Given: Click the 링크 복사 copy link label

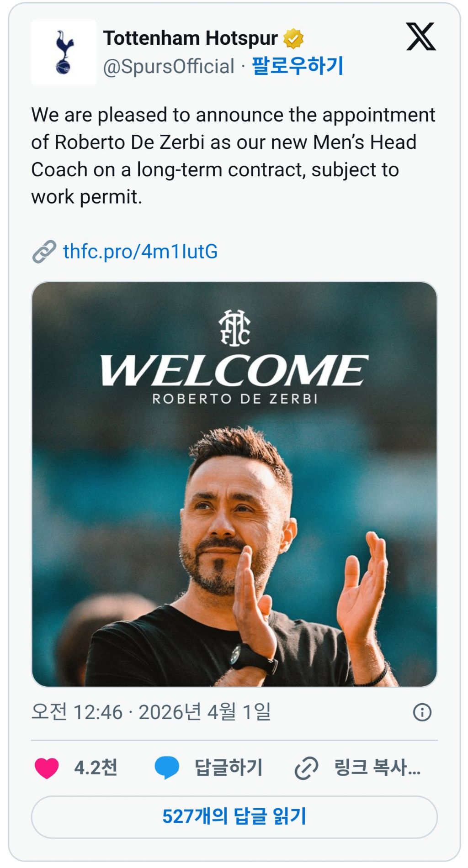Looking at the screenshot, I should 377,768.
